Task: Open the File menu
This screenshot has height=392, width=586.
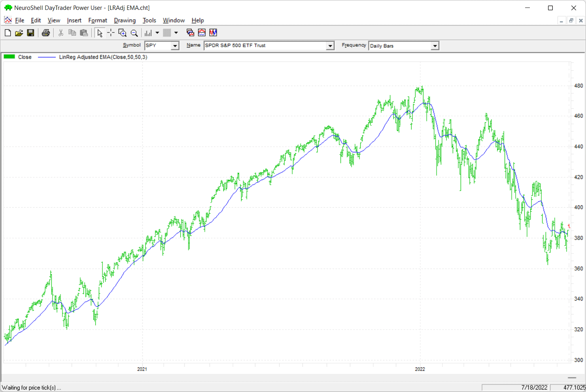Action: tap(19, 21)
